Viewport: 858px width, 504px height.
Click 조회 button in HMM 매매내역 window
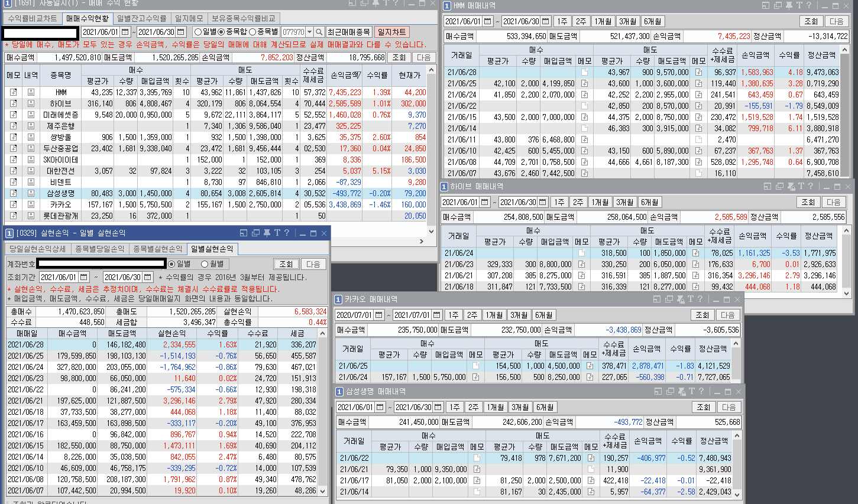click(x=811, y=21)
